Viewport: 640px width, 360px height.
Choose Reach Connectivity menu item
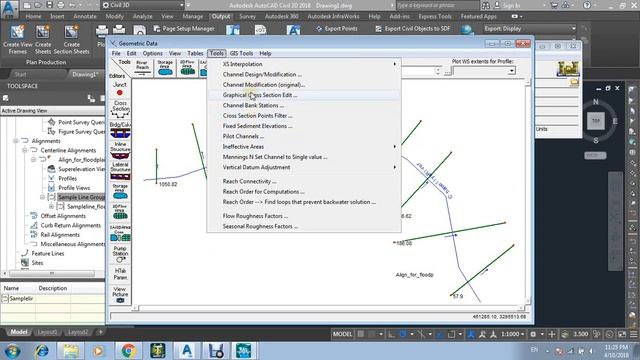click(304, 181)
